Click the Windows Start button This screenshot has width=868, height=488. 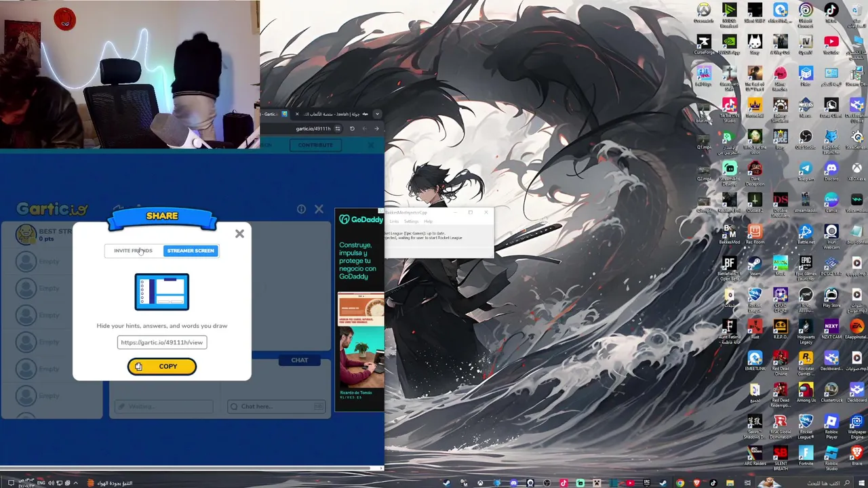coord(861,483)
